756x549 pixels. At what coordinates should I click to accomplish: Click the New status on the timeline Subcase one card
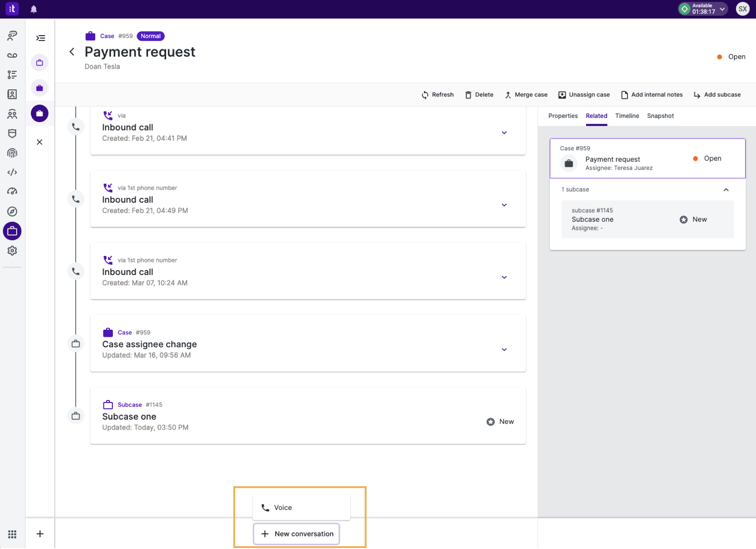click(x=500, y=422)
